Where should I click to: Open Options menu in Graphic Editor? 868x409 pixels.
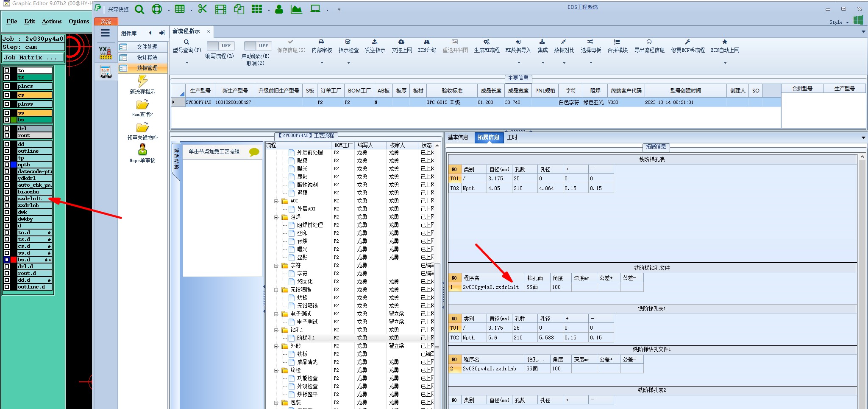[79, 21]
